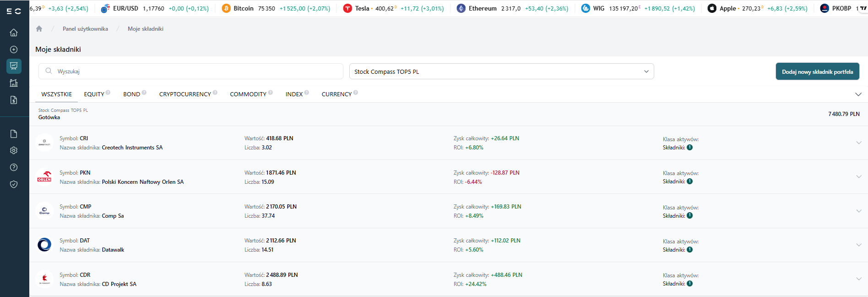Viewport: 868px width, 297px height.
Task: Switch to the CURRENCY tab
Action: (x=336, y=94)
